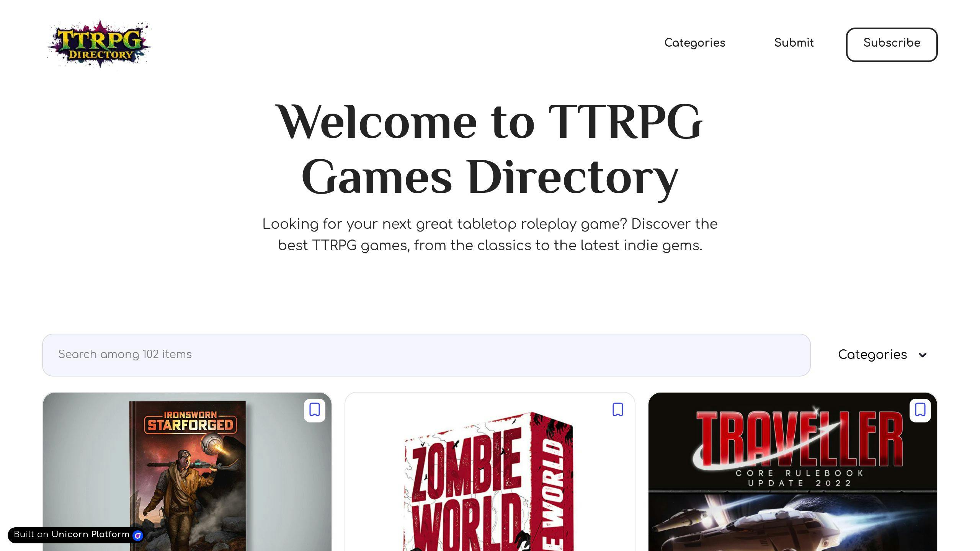Bookmark the Zombie World card
The height and width of the screenshot is (551, 980).
[x=617, y=410]
